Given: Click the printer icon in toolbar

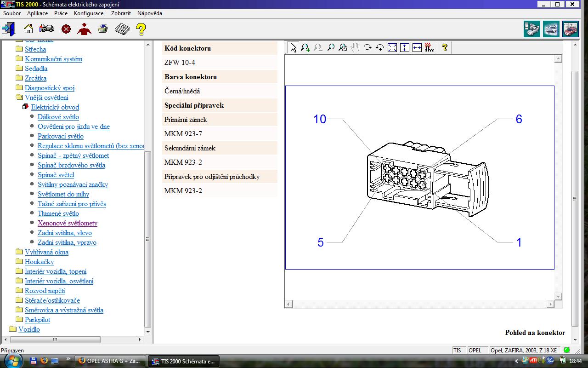Looking at the screenshot, I should pos(103,29).
